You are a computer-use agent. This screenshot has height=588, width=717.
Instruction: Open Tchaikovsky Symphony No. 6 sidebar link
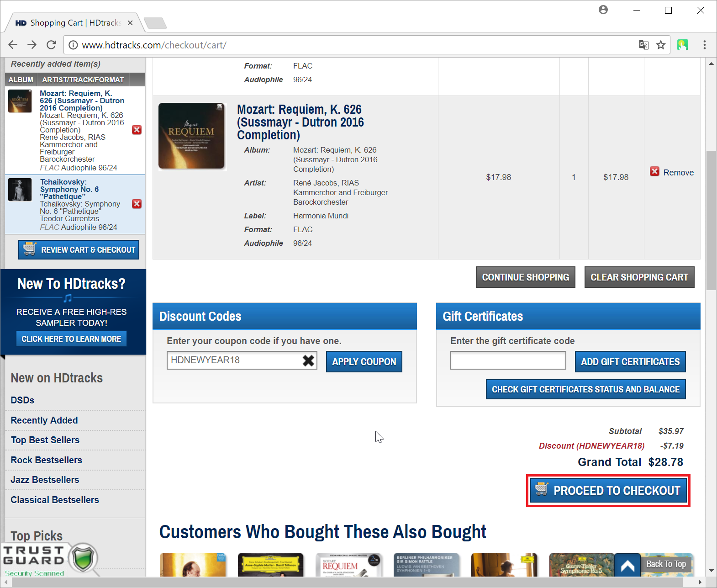click(69, 189)
